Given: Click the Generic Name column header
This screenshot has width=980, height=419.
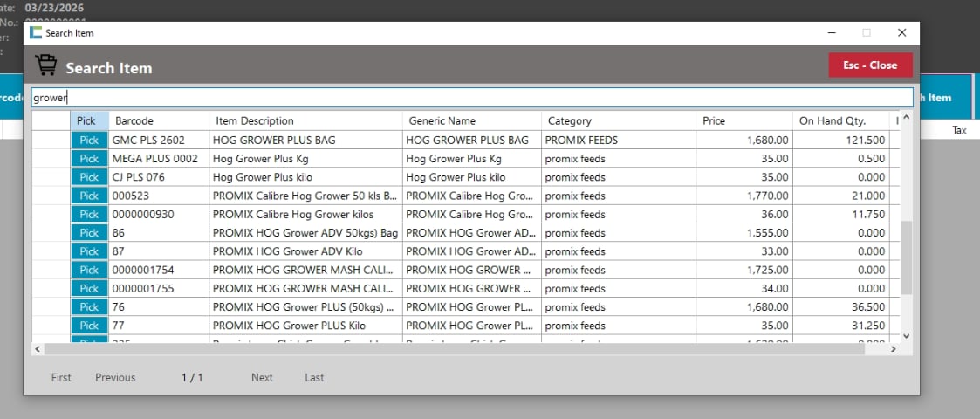Looking at the screenshot, I should point(470,121).
